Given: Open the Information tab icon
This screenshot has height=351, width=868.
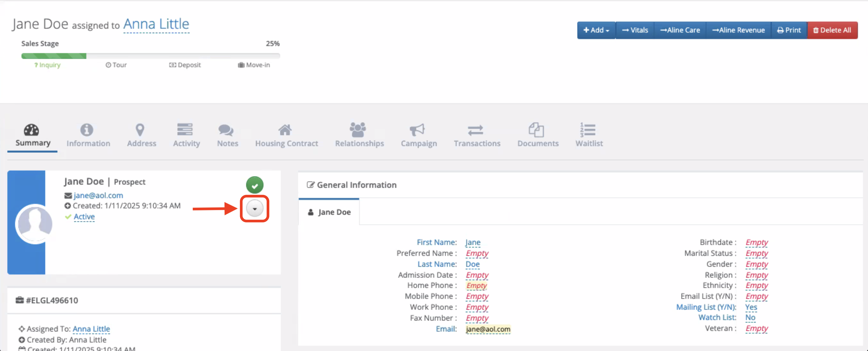Looking at the screenshot, I should [x=87, y=130].
